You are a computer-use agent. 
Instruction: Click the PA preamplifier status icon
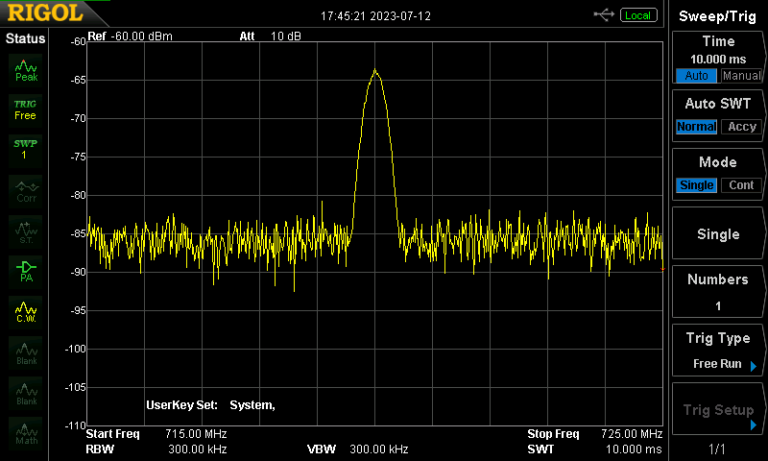26,270
